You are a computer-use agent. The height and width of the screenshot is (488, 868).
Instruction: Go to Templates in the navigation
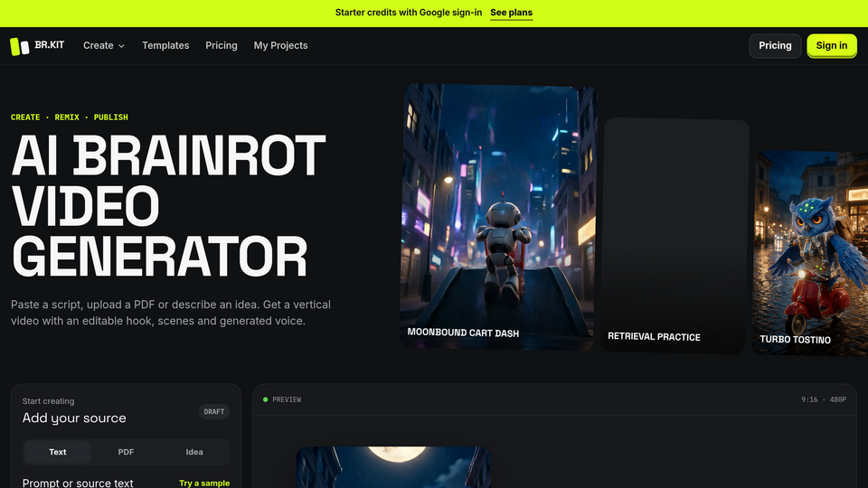coord(165,45)
